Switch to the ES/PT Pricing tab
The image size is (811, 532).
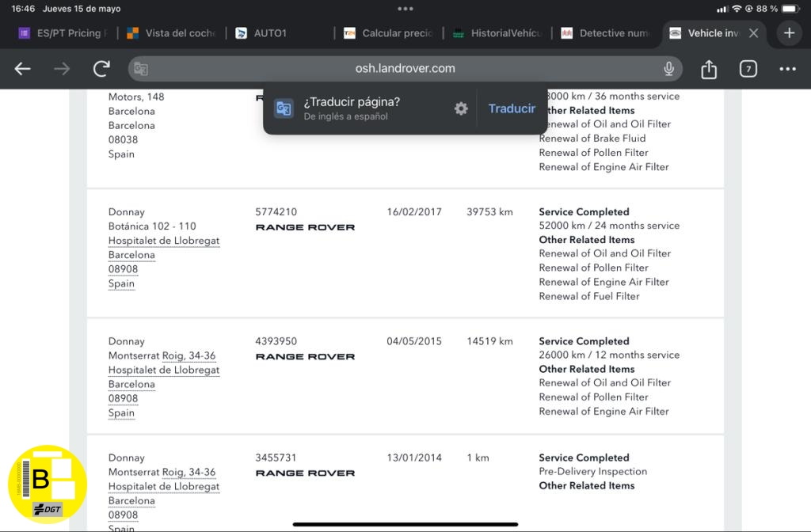click(63, 33)
